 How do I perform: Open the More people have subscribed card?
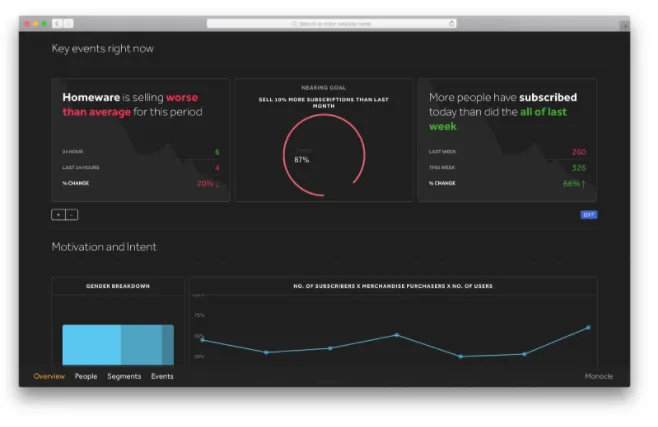507,140
